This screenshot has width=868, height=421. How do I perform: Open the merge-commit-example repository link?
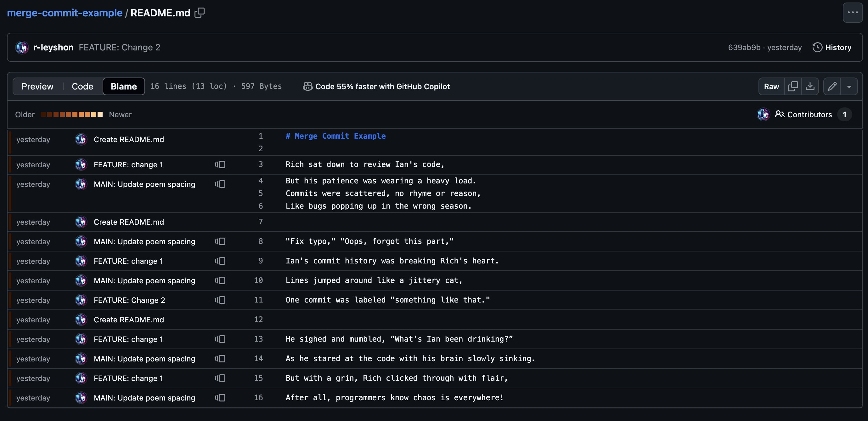coord(65,13)
